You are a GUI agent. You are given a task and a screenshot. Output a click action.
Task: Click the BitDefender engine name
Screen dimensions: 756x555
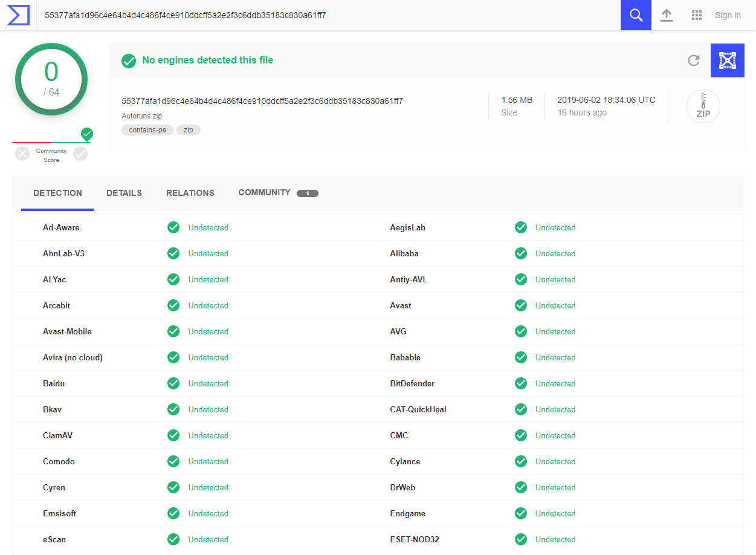pyautogui.click(x=412, y=383)
